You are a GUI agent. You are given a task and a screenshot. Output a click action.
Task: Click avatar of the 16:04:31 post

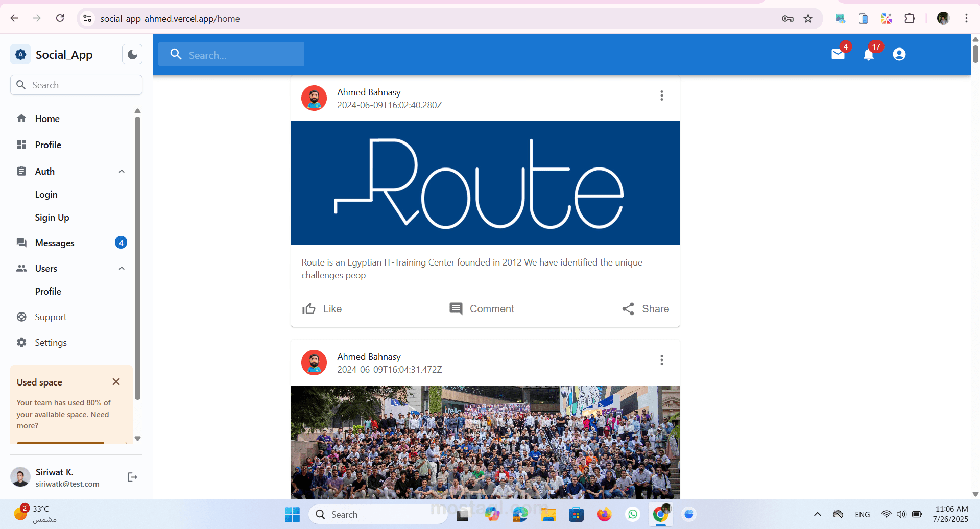[x=314, y=363]
